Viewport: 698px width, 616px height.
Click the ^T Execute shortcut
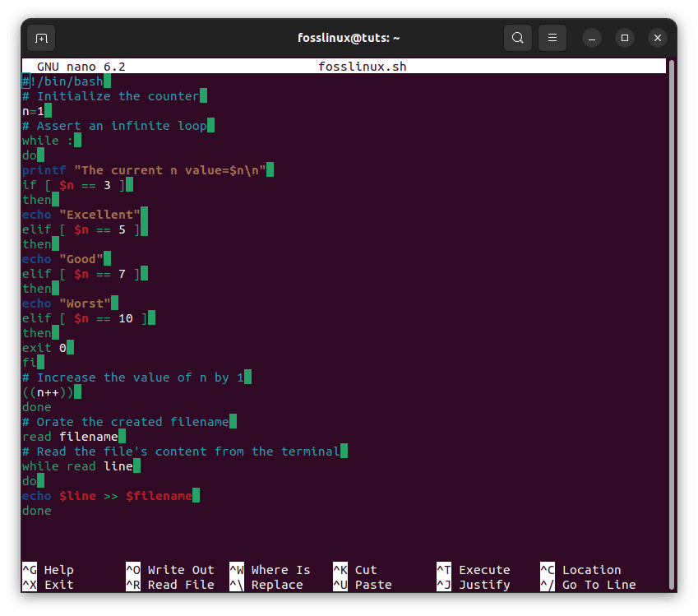(473, 570)
